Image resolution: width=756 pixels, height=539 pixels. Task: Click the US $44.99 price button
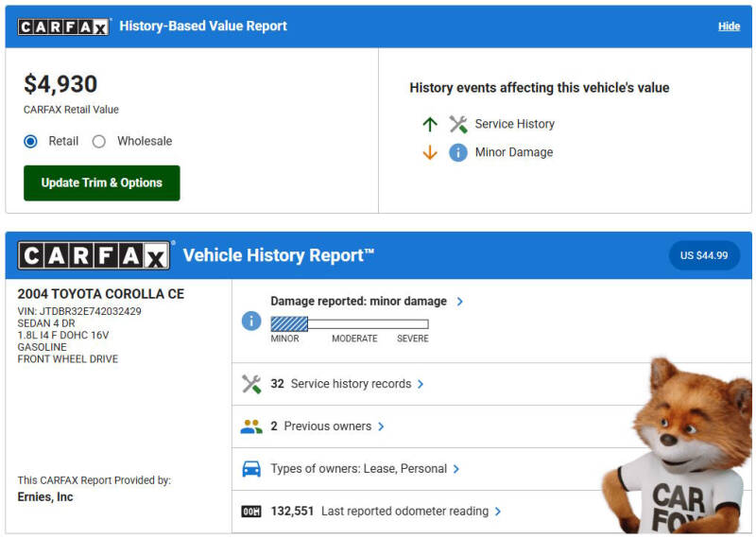704,255
